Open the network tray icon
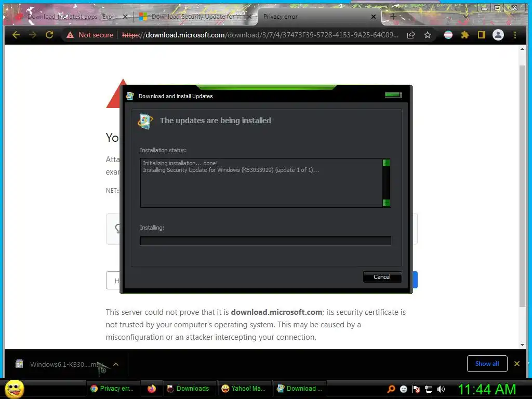 tap(429, 390)
